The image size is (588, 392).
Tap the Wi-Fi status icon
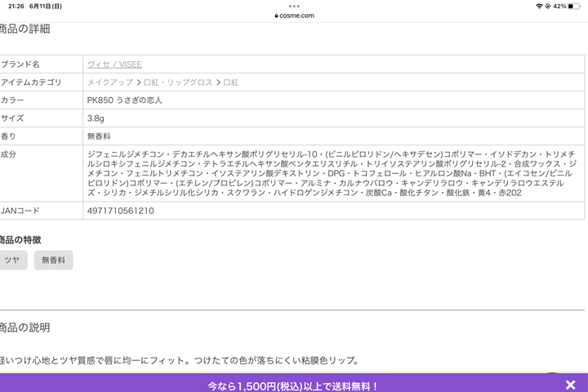coord(539,6)
